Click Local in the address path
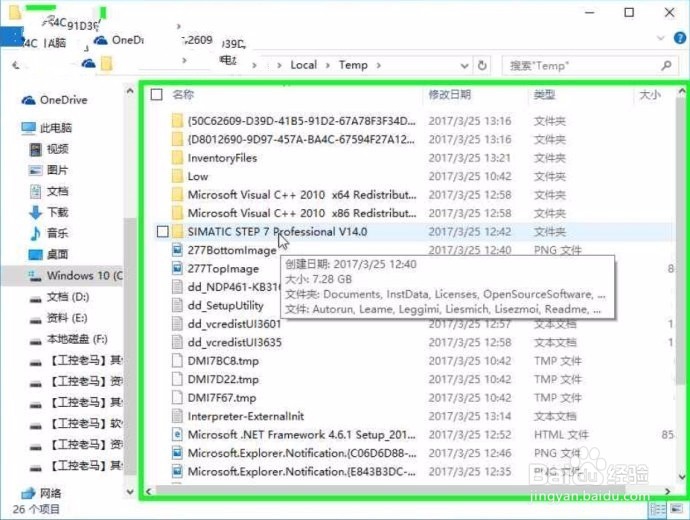 tap(304, 65)
